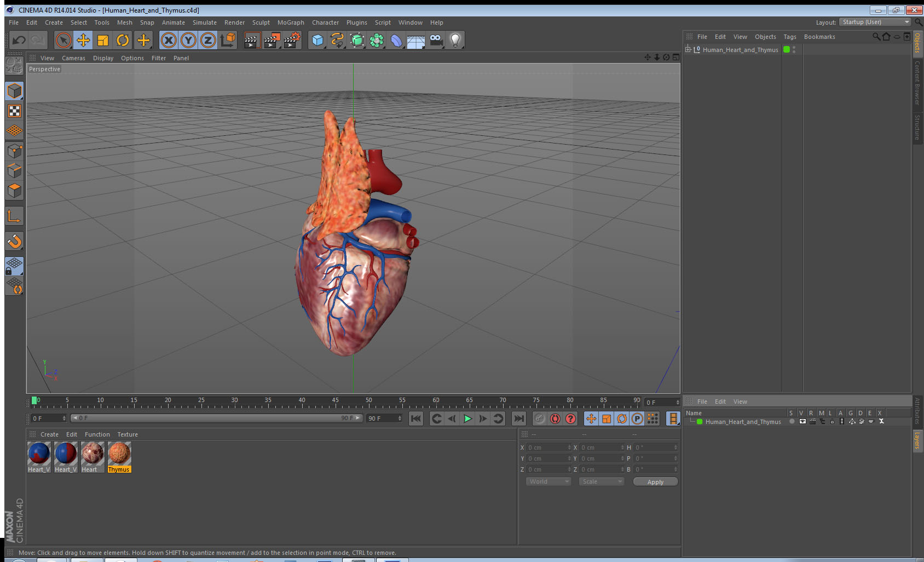Screen dimensions: 924x562
Task: Activate the Move tool in top toolbar
Action: click(83, 40)
